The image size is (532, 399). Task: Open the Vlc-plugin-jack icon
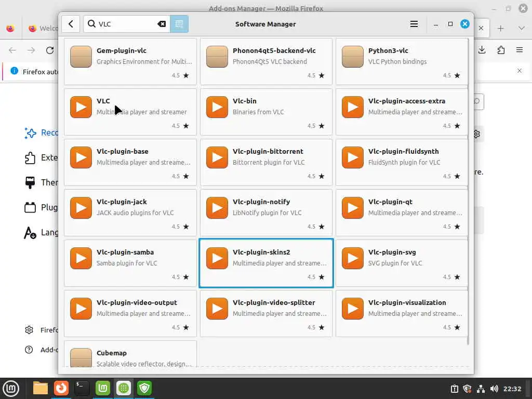[x=81, y=208]
